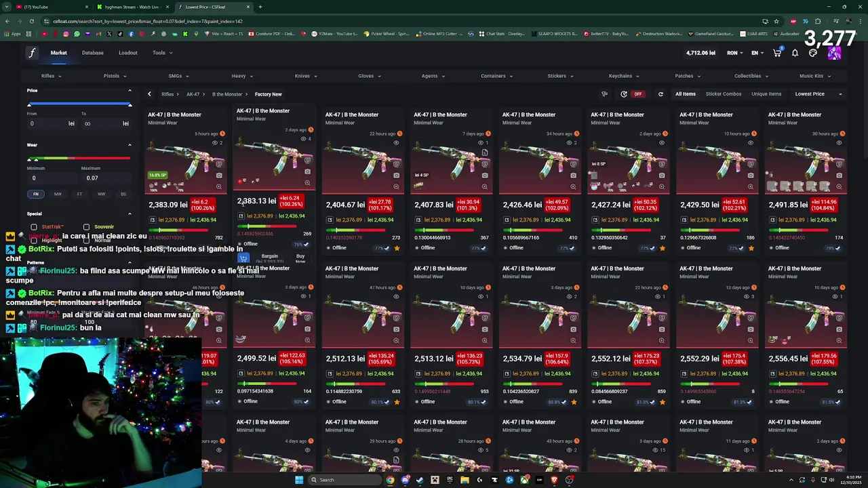The width and height of the screenshot is (868, 488).
Task: Select the All Items tab
Action: pyautogui.click(x=685, y=94)
